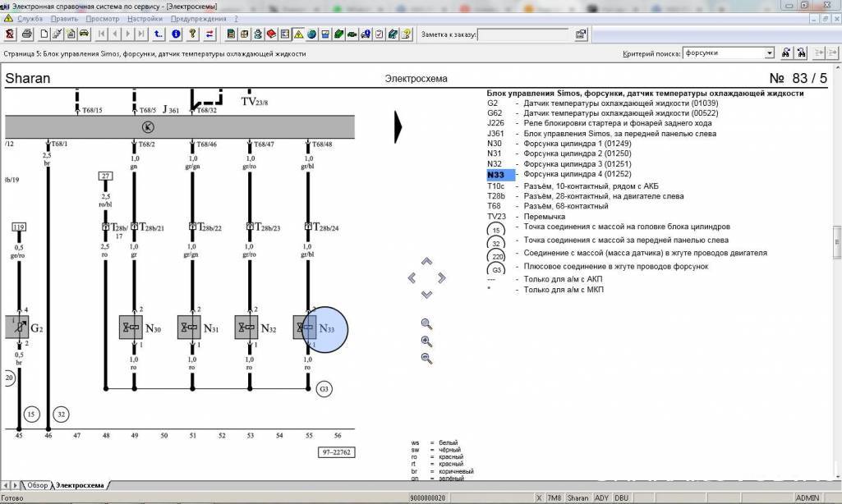Open the Настройки menu

[x=145, y=18]
